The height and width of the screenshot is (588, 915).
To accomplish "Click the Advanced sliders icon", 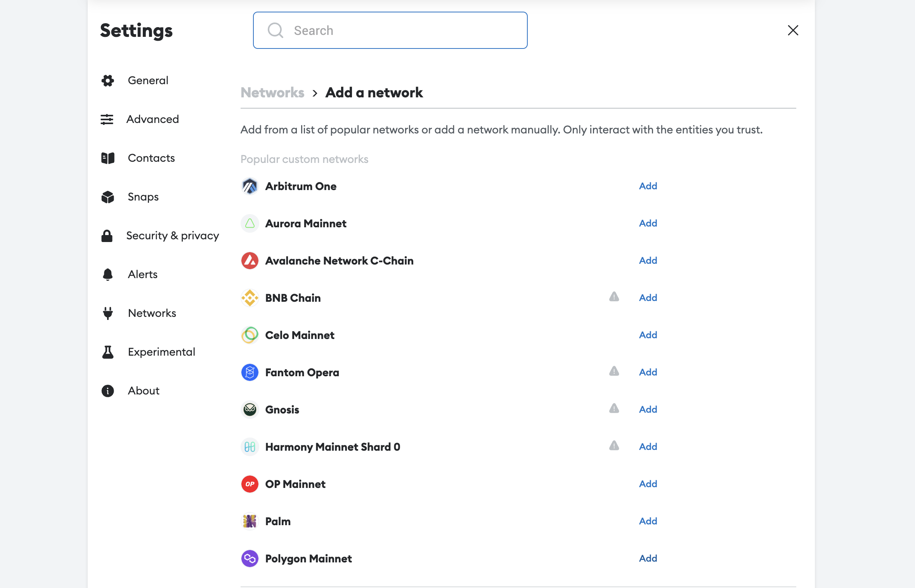I will 107,119.
